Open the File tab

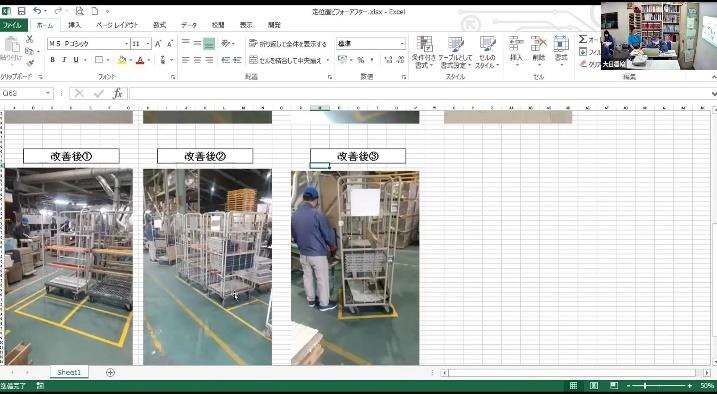pos(13,25)
